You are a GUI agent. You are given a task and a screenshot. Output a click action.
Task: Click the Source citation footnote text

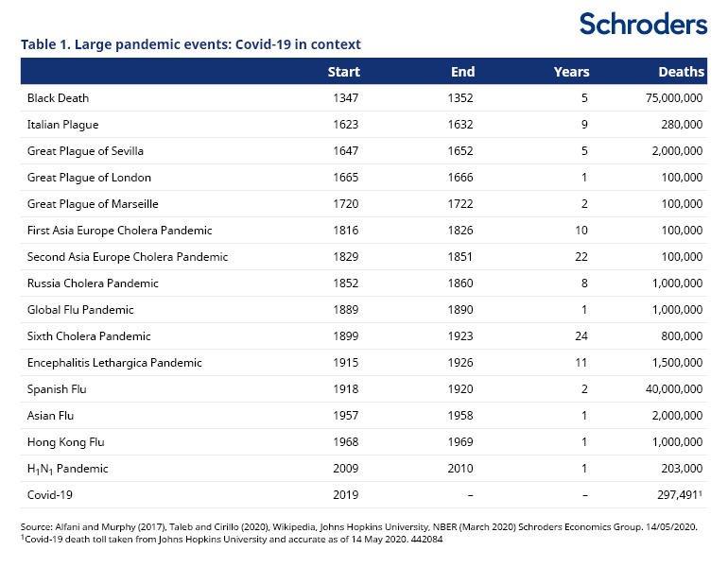[358, 526]
